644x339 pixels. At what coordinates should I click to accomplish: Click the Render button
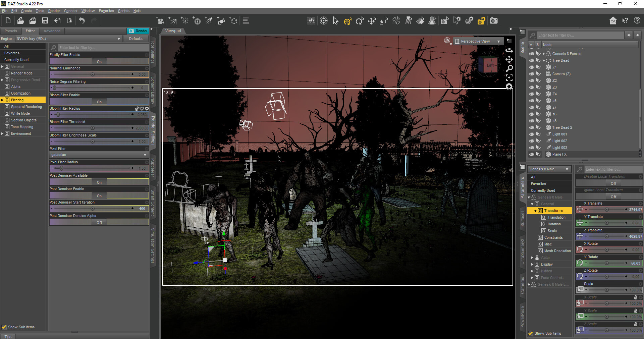[138, 31]
